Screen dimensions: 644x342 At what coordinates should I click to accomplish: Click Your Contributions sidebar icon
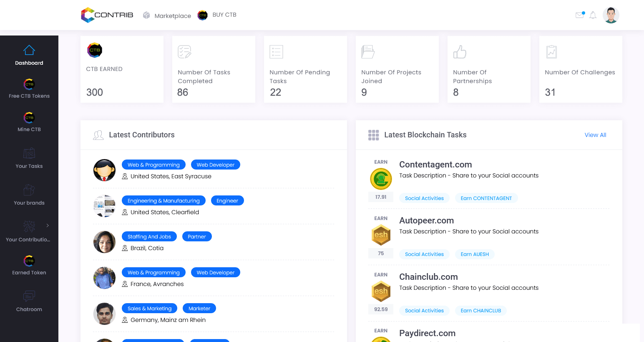tap(29, 226)
